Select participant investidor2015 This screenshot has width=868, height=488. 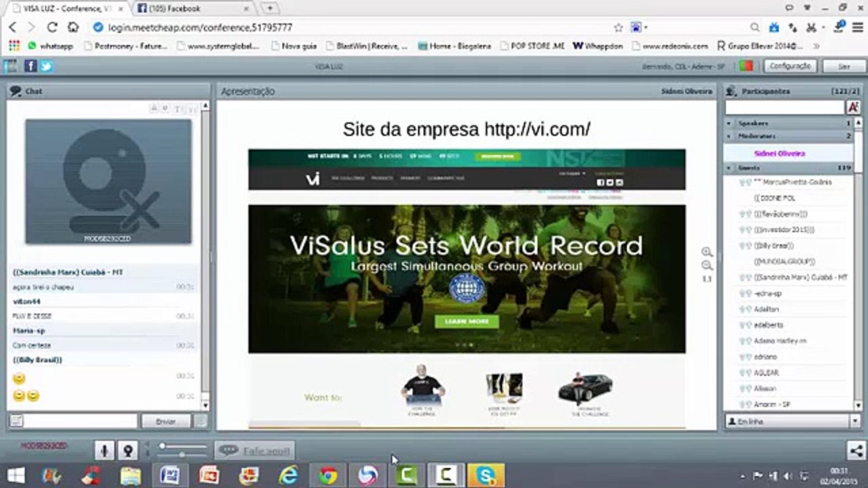(784, 230)
